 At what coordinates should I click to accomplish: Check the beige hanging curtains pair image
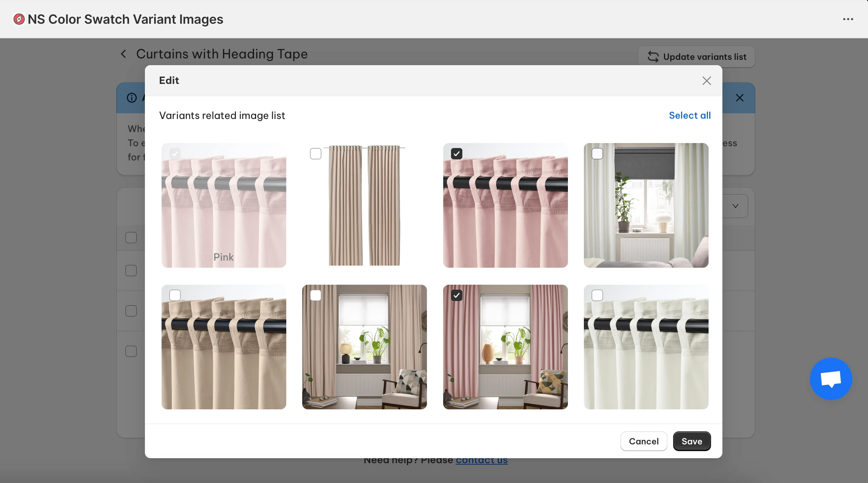[316, 154]
